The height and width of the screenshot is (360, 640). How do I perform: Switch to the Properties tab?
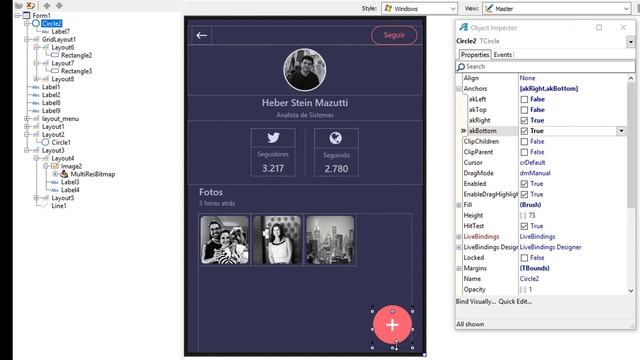click(475, 55)
